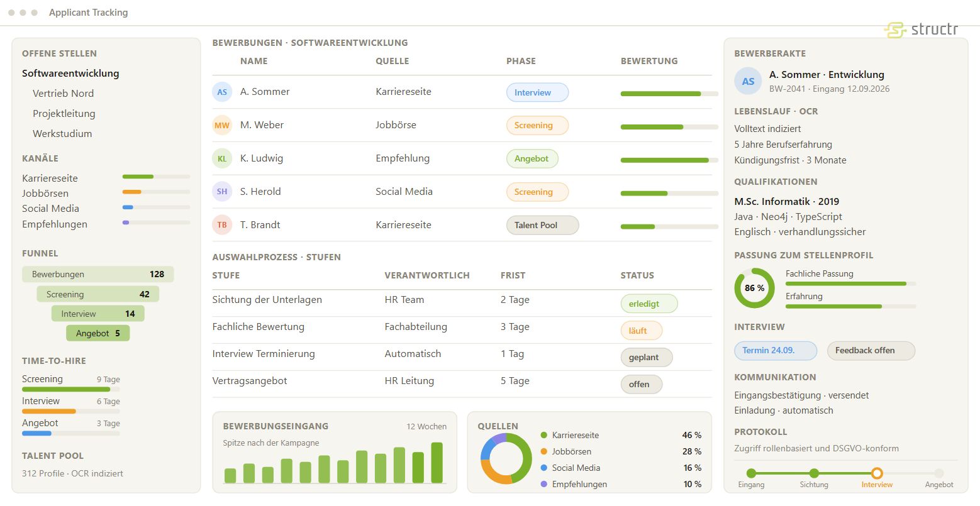980x506 pixels.
Task: Select the Interview 14 funnel stage
Action: [98, 314]
